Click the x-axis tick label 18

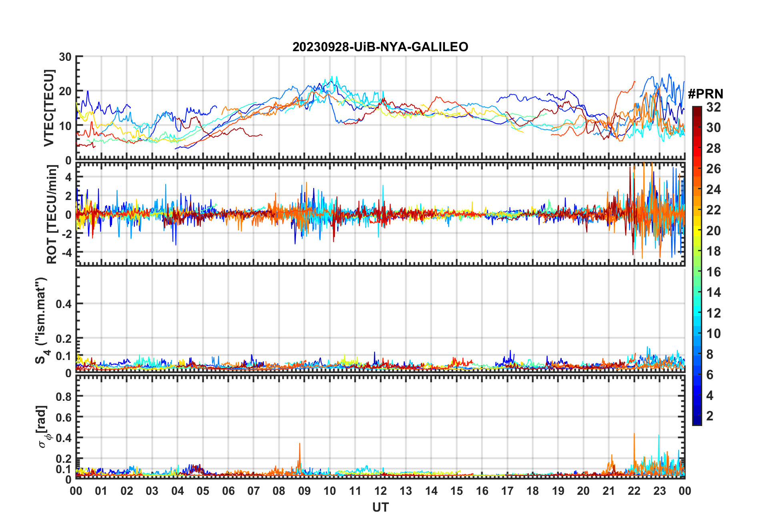click(x=533, y=491)
